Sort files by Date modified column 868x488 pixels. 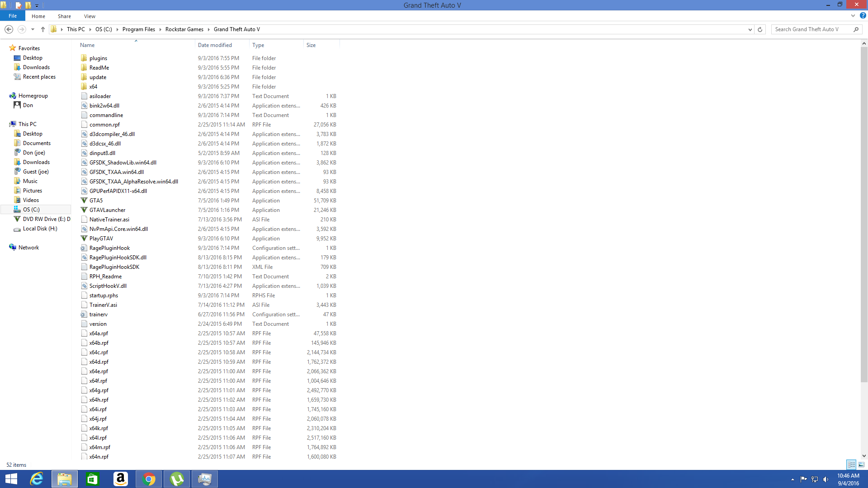click(215, 45)
